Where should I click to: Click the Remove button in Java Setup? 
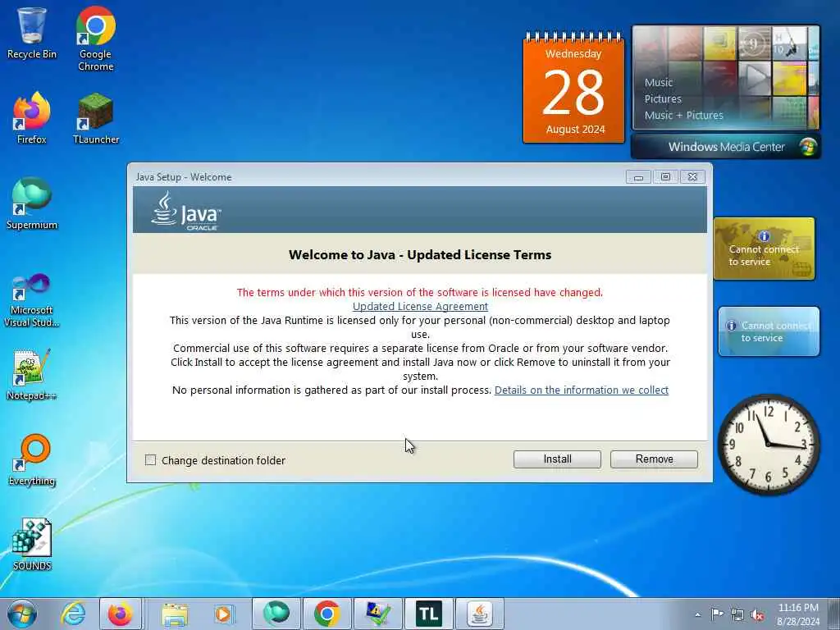654,459
